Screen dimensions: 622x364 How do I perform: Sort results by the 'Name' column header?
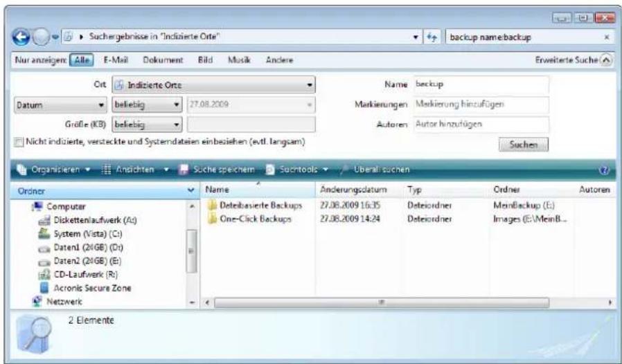pos(258,190)
